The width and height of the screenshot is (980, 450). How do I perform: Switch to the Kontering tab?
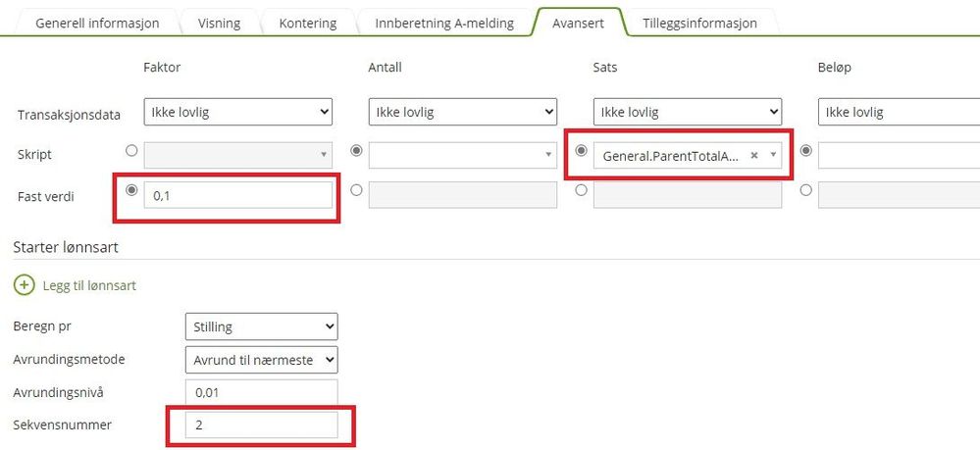coord(307,24)
